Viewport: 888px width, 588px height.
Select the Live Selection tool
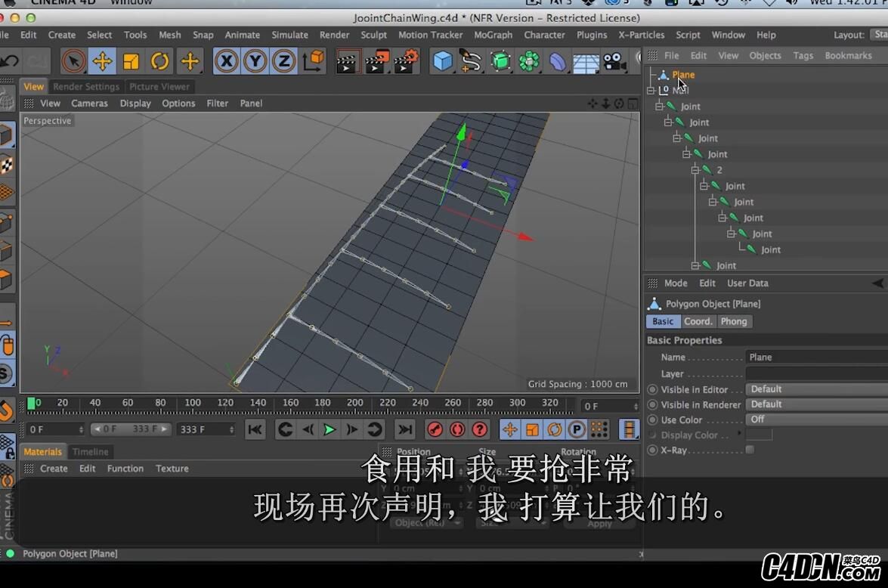(73, 60)
